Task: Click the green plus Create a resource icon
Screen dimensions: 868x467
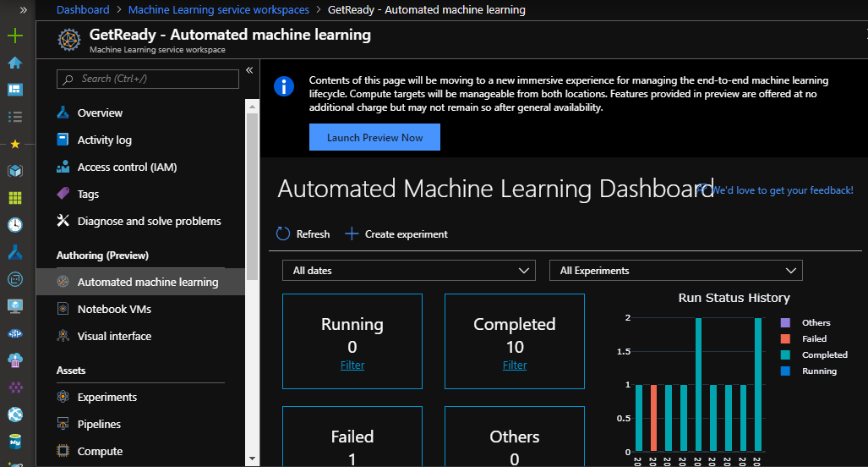Action: [15, 36]
